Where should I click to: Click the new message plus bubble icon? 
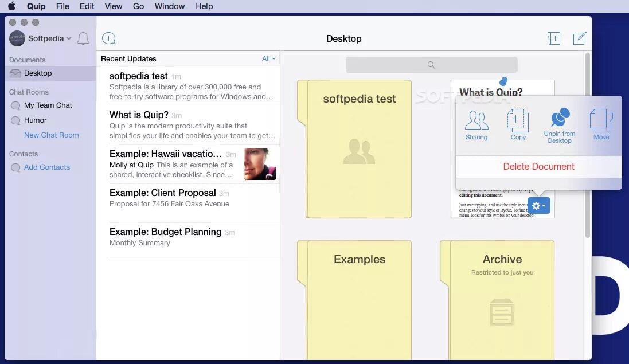[x=109, y=38]
